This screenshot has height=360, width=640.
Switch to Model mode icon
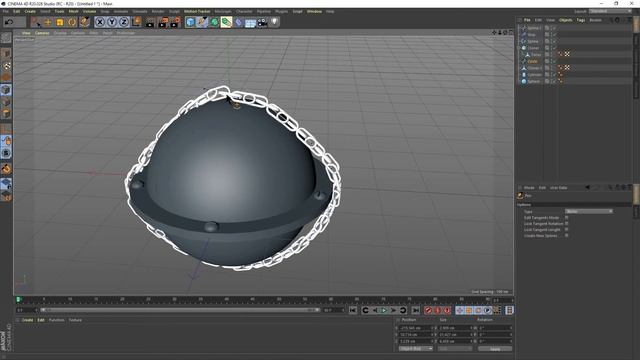tap(6, 53)
